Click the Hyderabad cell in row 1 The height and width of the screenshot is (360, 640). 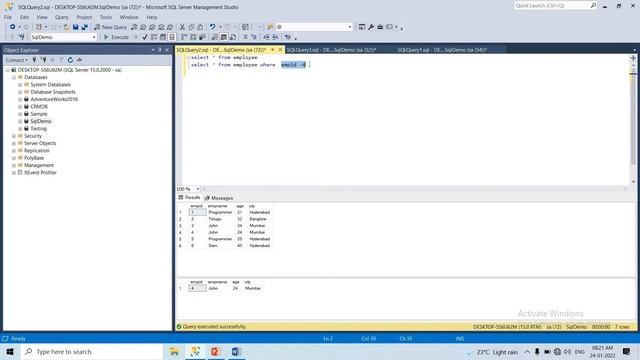pos(260,212)
